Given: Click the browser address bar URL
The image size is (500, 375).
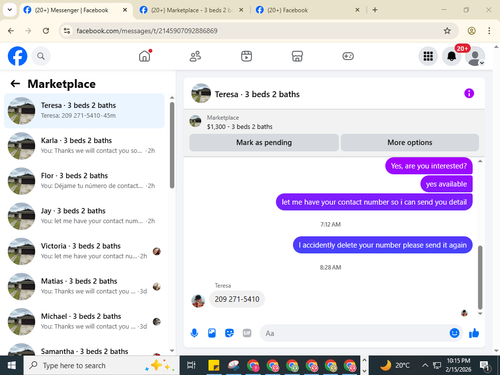Looking at the screenshot, I should (147, 31).
